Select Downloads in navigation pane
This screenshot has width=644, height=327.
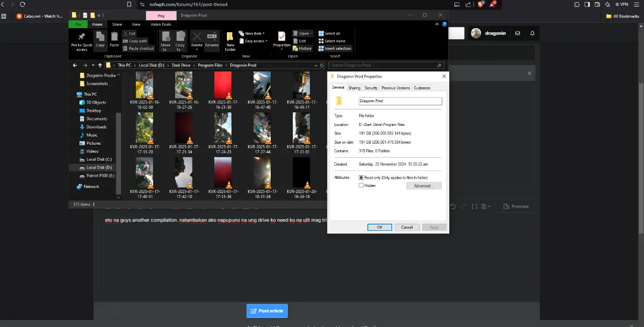tap(96, 127)
